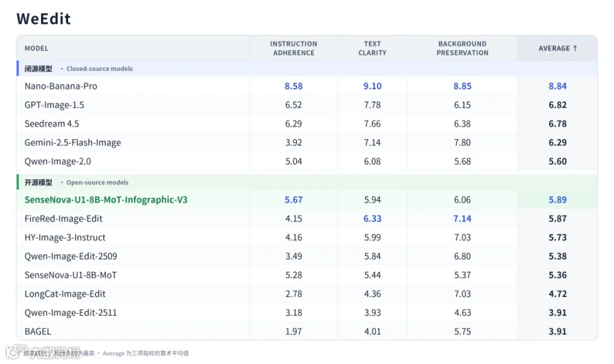
Task: Click the Qwen-Image-Edit-2509 model name
Action: pos(70,256)
